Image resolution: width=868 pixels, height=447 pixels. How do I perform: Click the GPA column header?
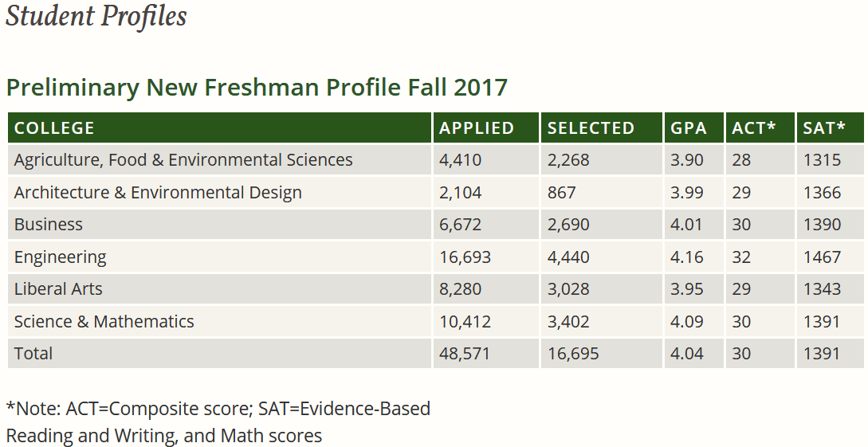tap(689, 128)
